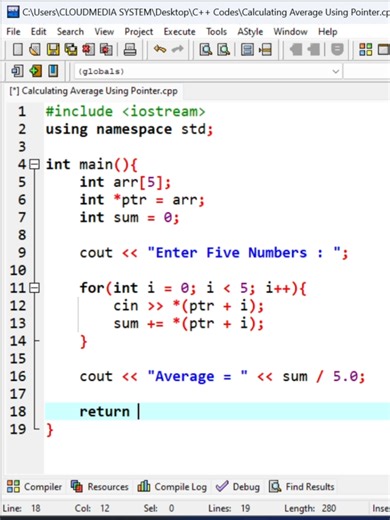Screen dimensions: 390x520
Task: Print the source using printer icon
Action: click(x=130, y=50)
